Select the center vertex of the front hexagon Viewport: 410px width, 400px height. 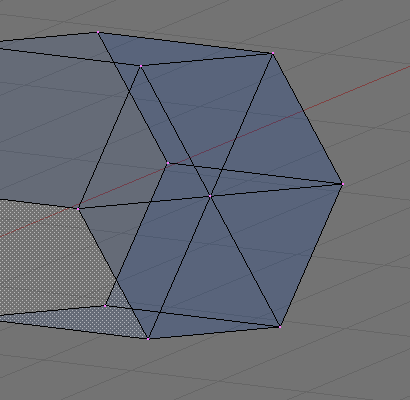[210, 196]
